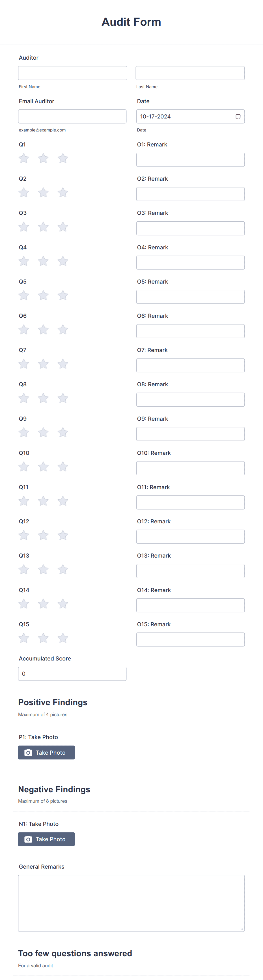Select the second star for Q5
This screenshot has height=980, width=263.
pyautogui.click(x=43, y=295)
